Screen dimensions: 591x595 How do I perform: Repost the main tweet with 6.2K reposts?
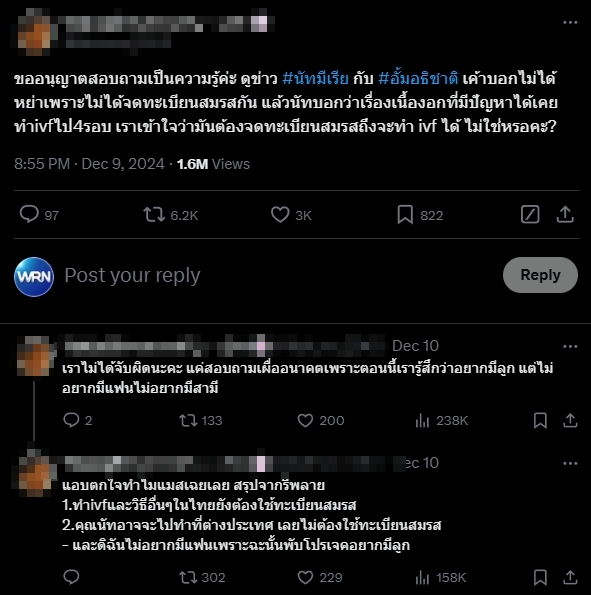(x=154, y=214)
